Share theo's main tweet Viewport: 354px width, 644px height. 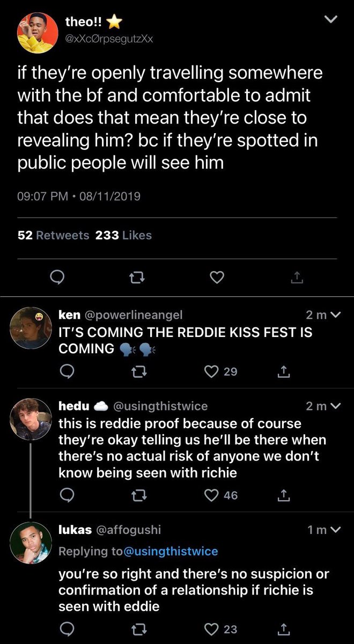click(x=296, y=277)
